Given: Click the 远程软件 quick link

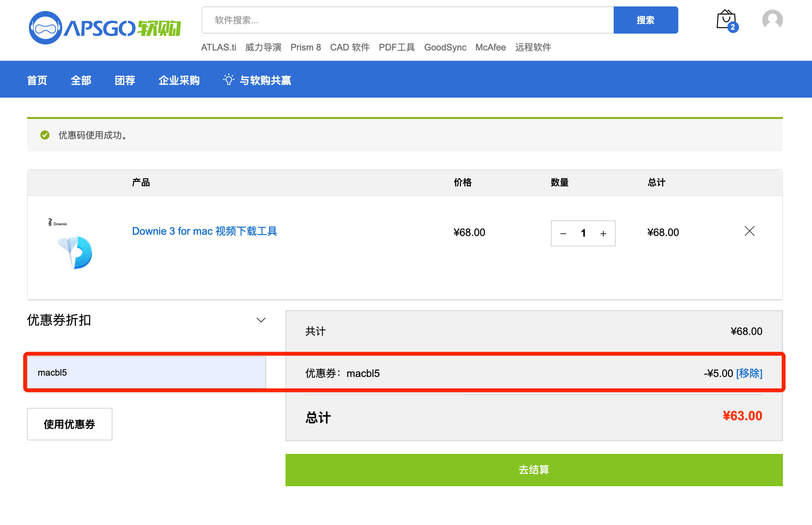Looking at the screenshot, I should click(533, 48).
